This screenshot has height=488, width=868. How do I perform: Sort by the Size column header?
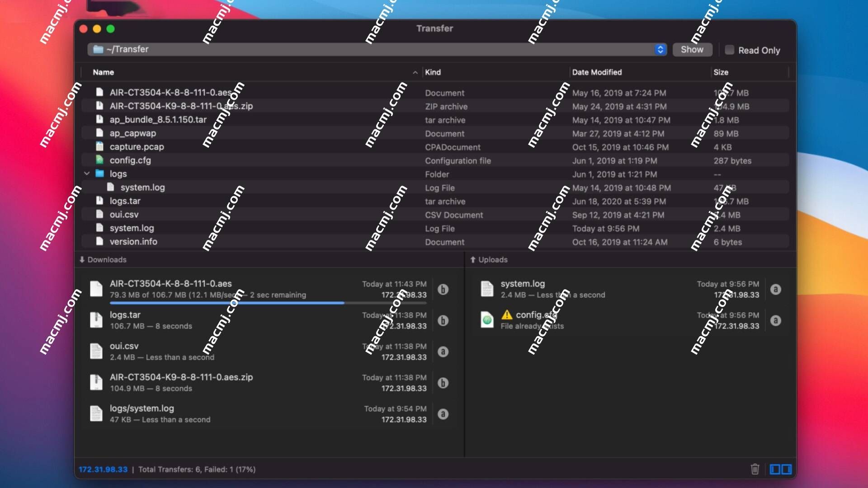[x=721, y=72]
